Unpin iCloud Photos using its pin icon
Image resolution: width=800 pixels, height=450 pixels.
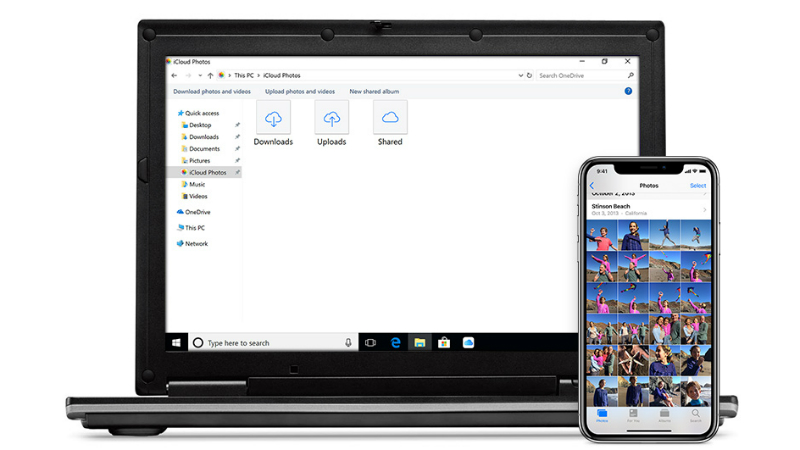(237, 172)
